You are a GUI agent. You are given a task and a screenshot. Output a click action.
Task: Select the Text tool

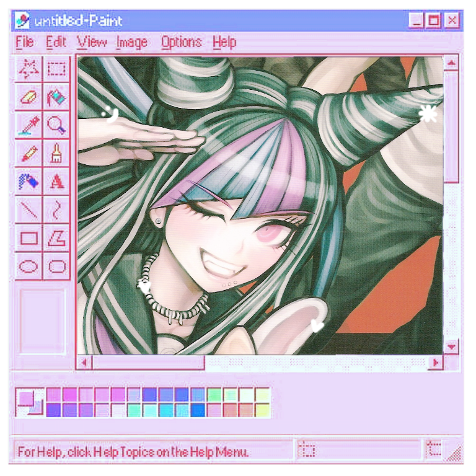tap(57, 182)
